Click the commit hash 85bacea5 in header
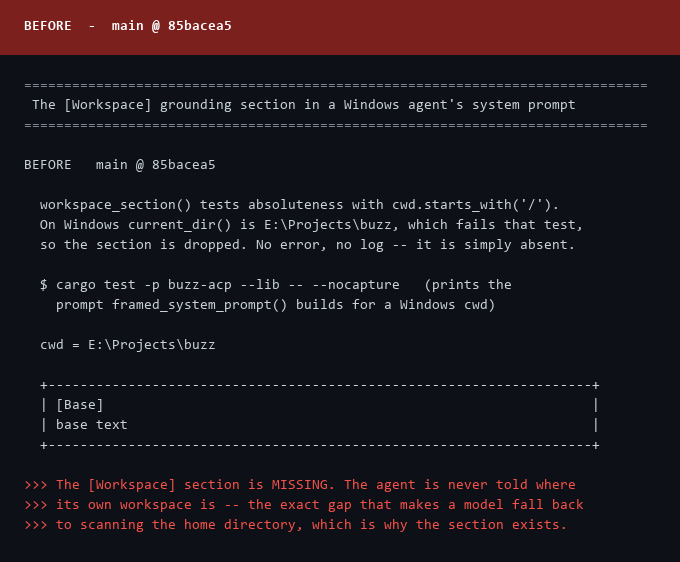 click(199, 26)
